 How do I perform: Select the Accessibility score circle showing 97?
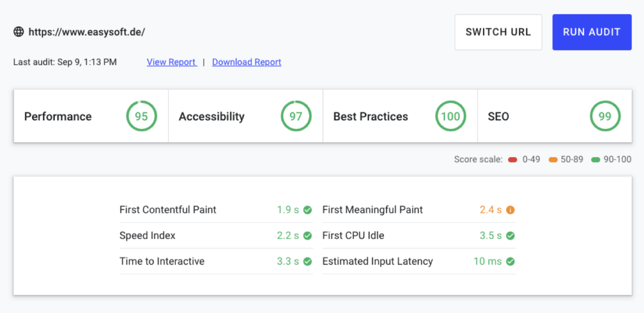296,116
